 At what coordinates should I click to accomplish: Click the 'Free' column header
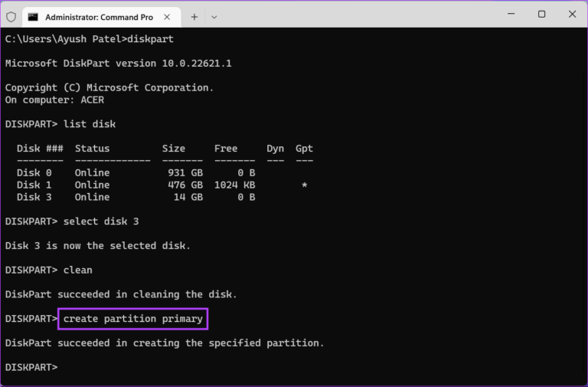tap(226, 148)
